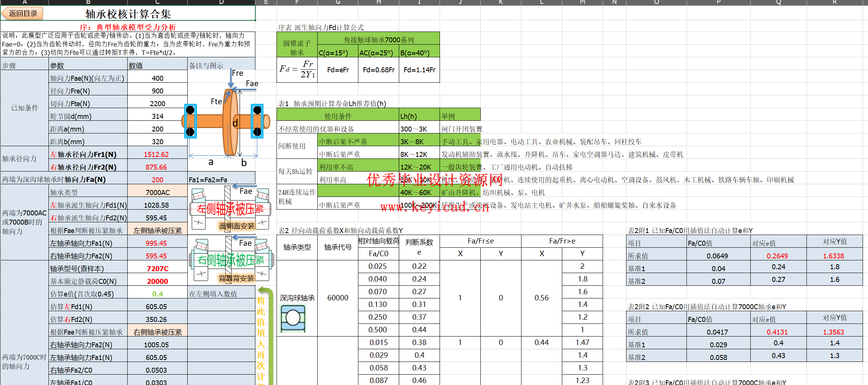Click the 返回目录 back button
The image size is (868, 385).
pos(23,13)
